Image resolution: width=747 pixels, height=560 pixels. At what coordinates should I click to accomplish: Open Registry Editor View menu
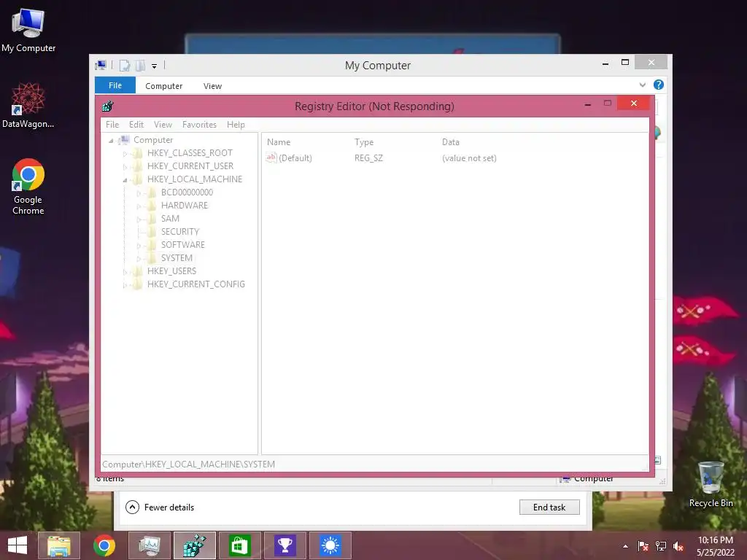pos(163,124)
